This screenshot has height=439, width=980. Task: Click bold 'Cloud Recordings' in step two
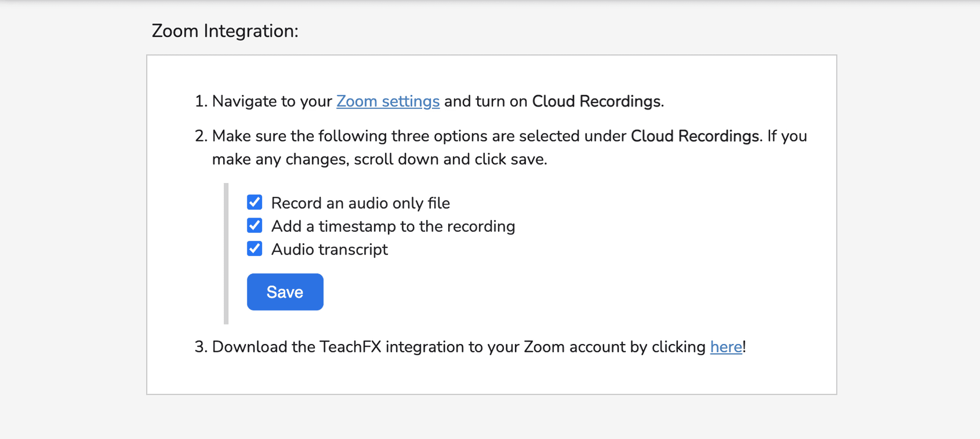coord(695,136)
